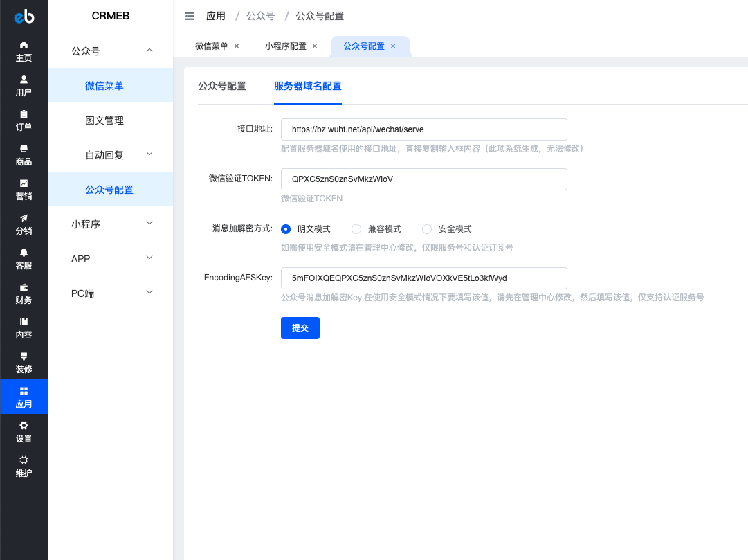Screen dimensions: 748x560
Task: Select the 安全模式 radio button
Action: coord(427,229)
